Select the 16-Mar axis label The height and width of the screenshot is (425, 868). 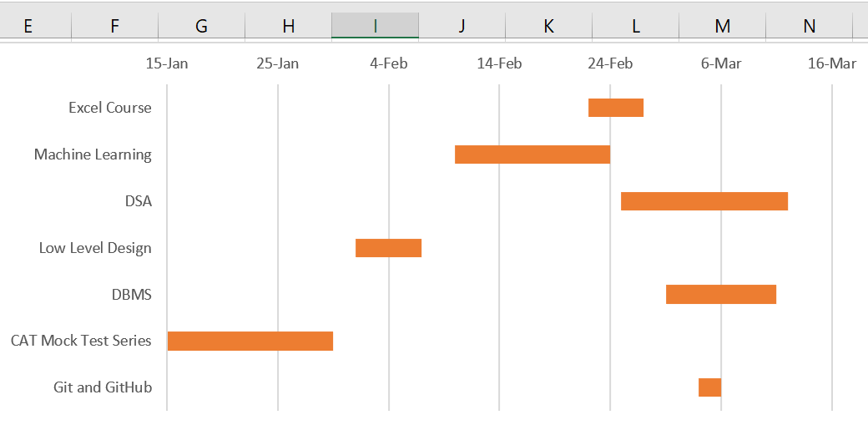point(832,63)
